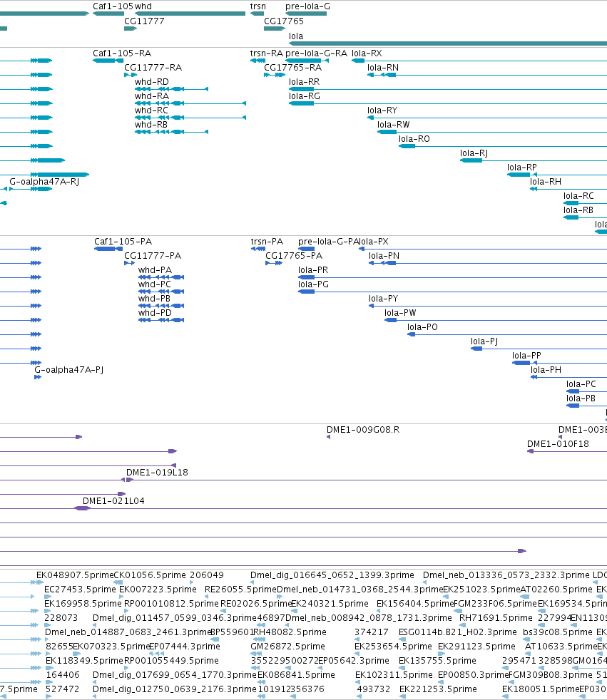Open the lola-PW protein label

pos(400,314)
